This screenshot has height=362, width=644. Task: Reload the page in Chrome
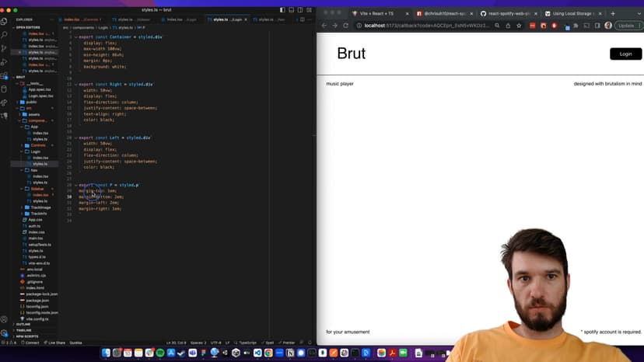tap(347, 26)
